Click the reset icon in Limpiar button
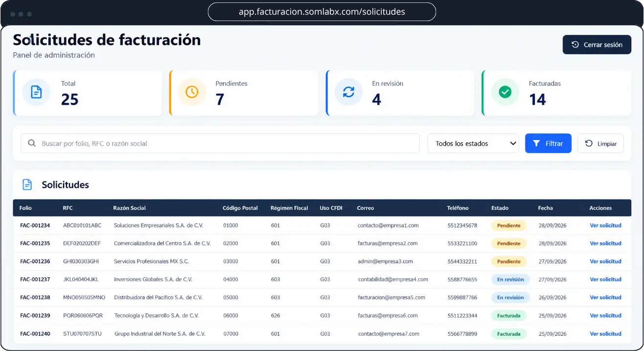Image resolution: width=644 pixels, height=351 pixels. pos(589,143)
